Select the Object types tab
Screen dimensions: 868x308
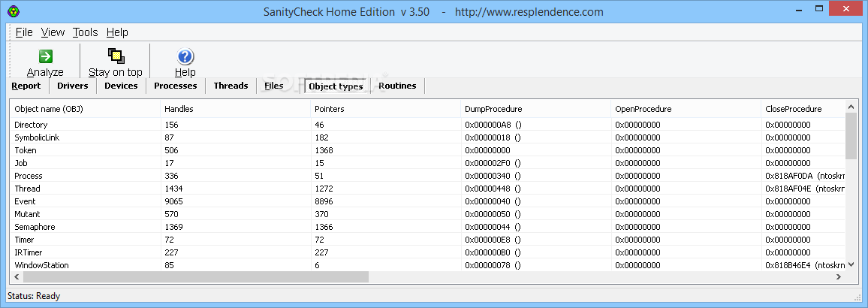(336, 86)
